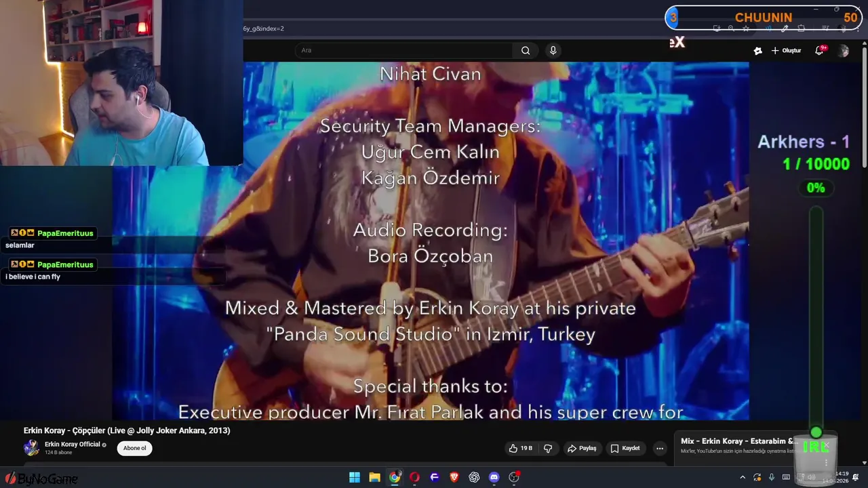Click the sync icon in system tray
Image resolution: width=868 pixels, height=488 pixels.
757,477
